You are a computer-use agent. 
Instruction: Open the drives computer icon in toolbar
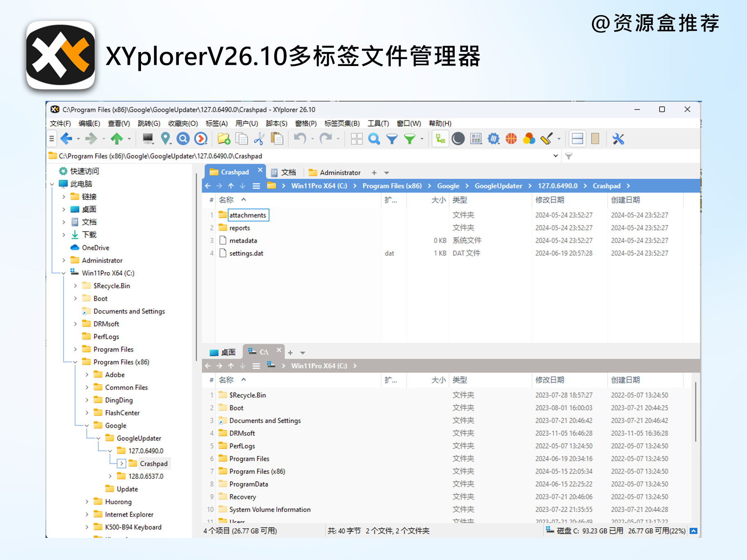(148, 139)
